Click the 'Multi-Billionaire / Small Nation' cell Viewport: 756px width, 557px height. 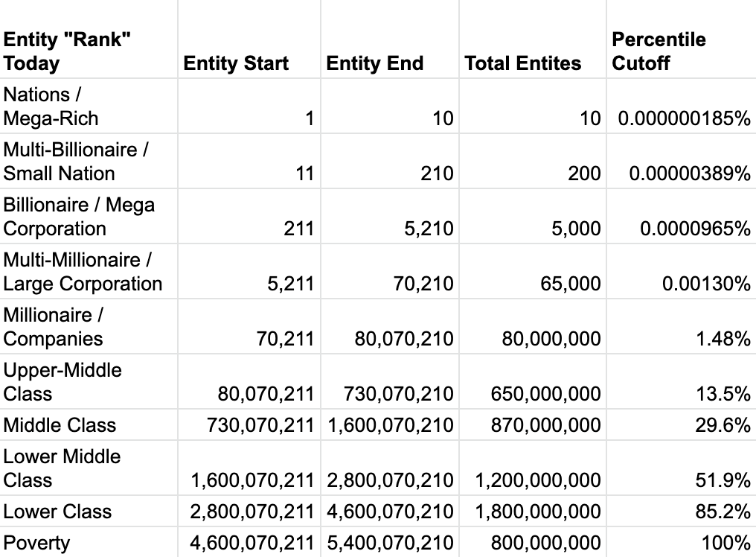[x=74, y=162]
